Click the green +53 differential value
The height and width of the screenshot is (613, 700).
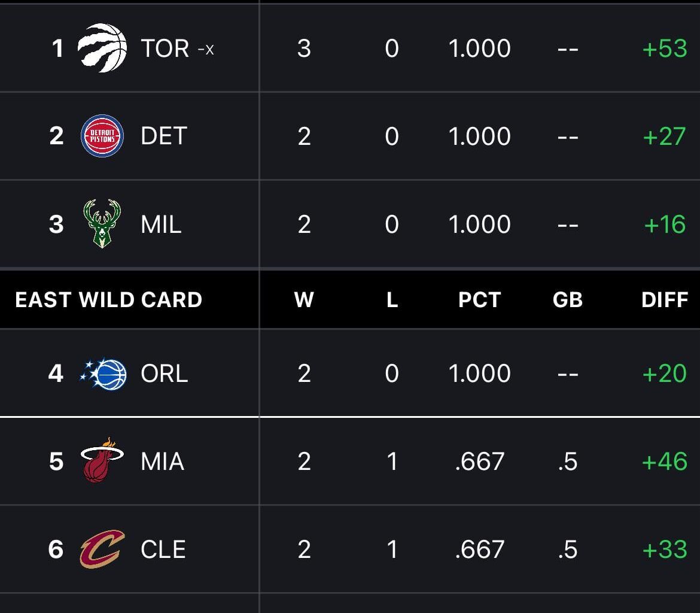665,48
